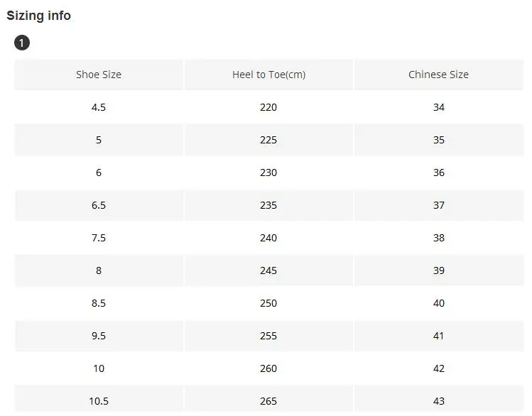Click shoe size 4.5 cell
This screenshot has width=532, height=416.
[99, 107]
